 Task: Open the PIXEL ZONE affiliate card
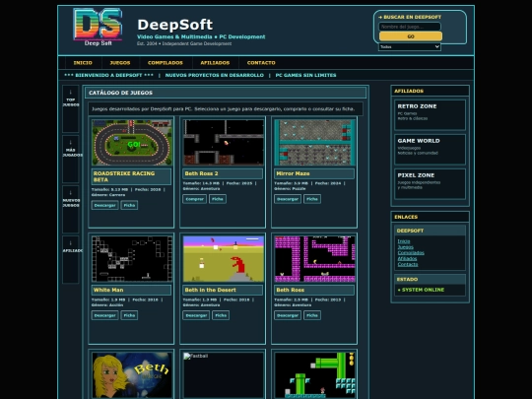pos(430,184)
